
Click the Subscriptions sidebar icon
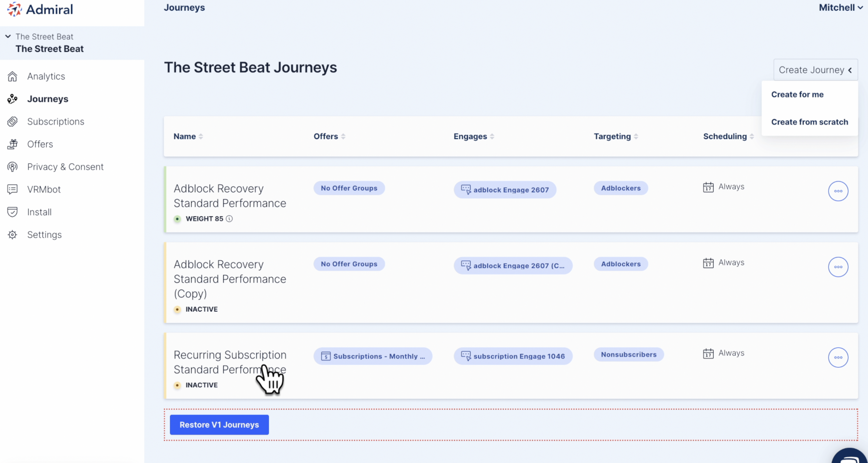pos(13,122)
